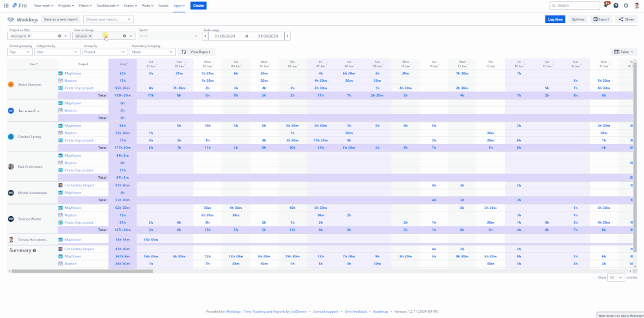Open the Teams menu
The width and height of the screenshot is (644, 318).
pos(131,6)
